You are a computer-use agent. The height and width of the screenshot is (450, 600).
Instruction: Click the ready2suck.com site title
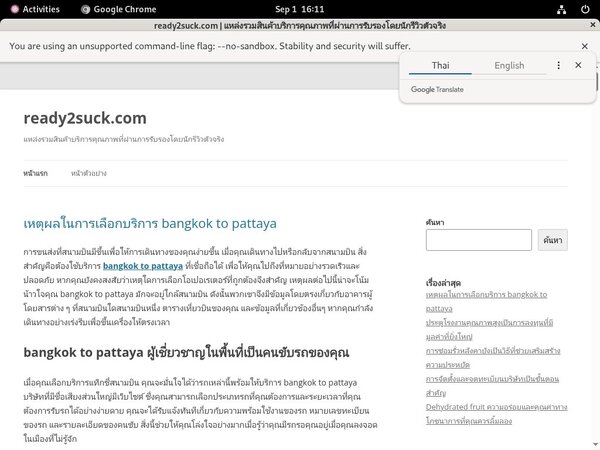coord(85,118)
